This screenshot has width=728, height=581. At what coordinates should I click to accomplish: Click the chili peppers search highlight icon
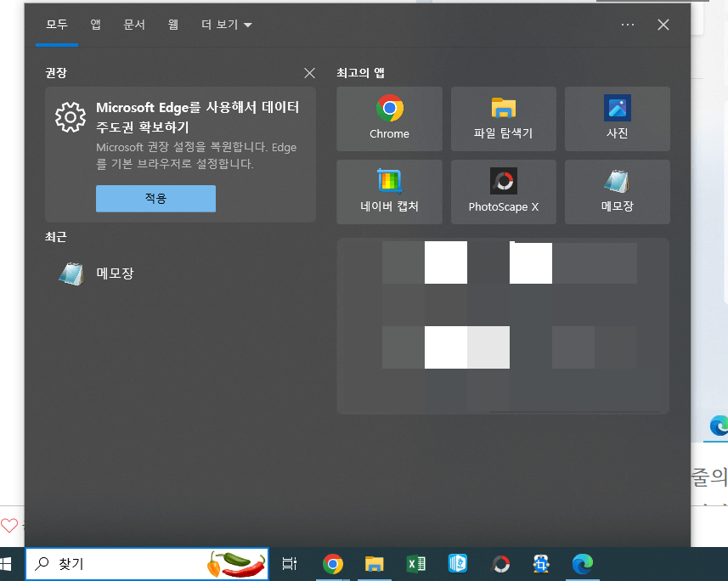click(x=236, y=564)
